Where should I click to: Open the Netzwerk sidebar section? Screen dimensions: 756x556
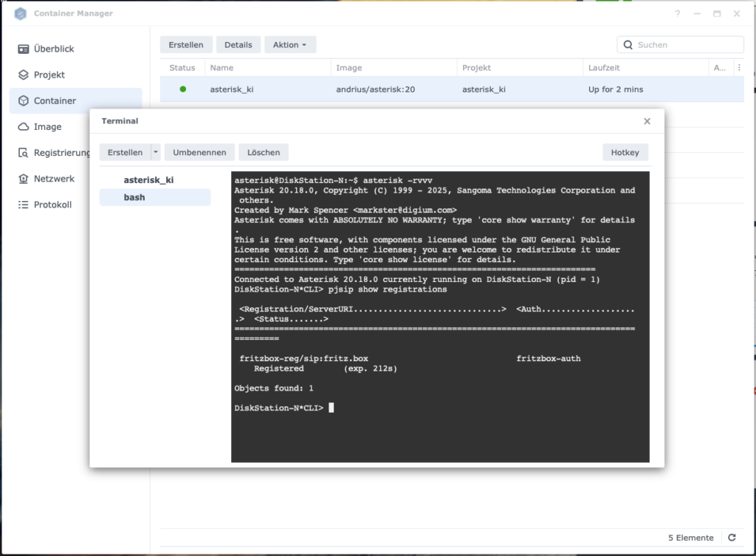(x=54, y=179)
